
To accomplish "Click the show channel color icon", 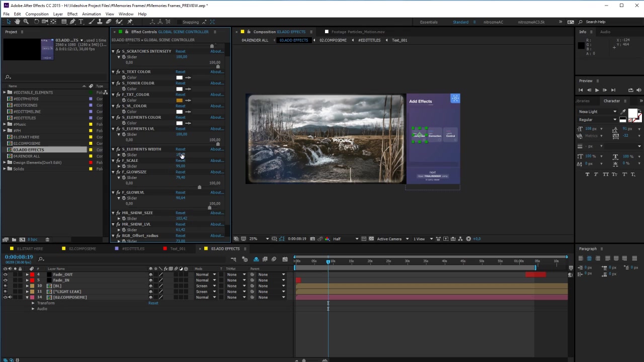I will [328, 239].
